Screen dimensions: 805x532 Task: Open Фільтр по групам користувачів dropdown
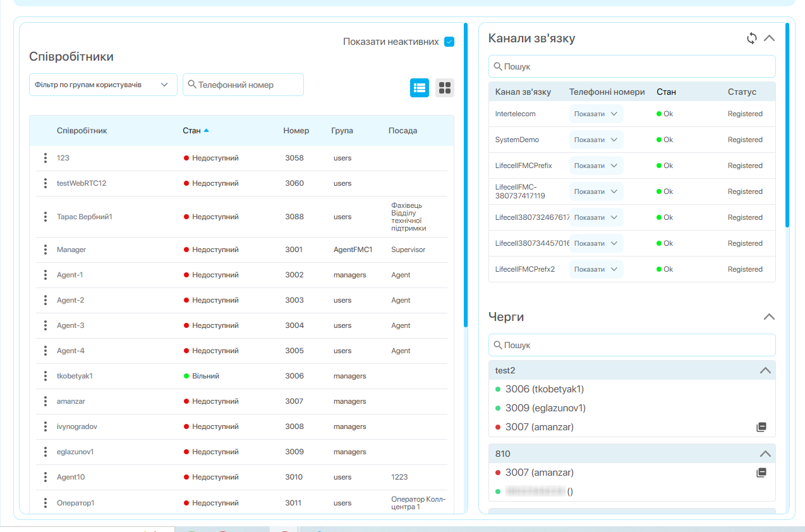(x=103, y=85)
